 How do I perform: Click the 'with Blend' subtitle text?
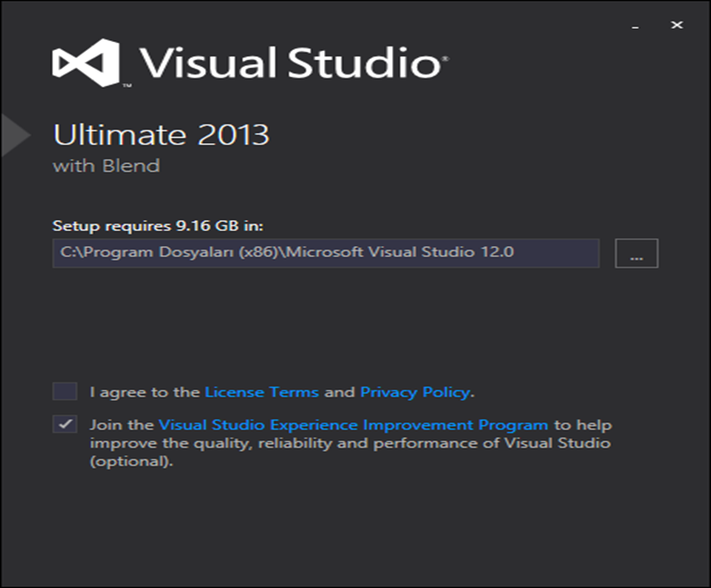[106, 166]
